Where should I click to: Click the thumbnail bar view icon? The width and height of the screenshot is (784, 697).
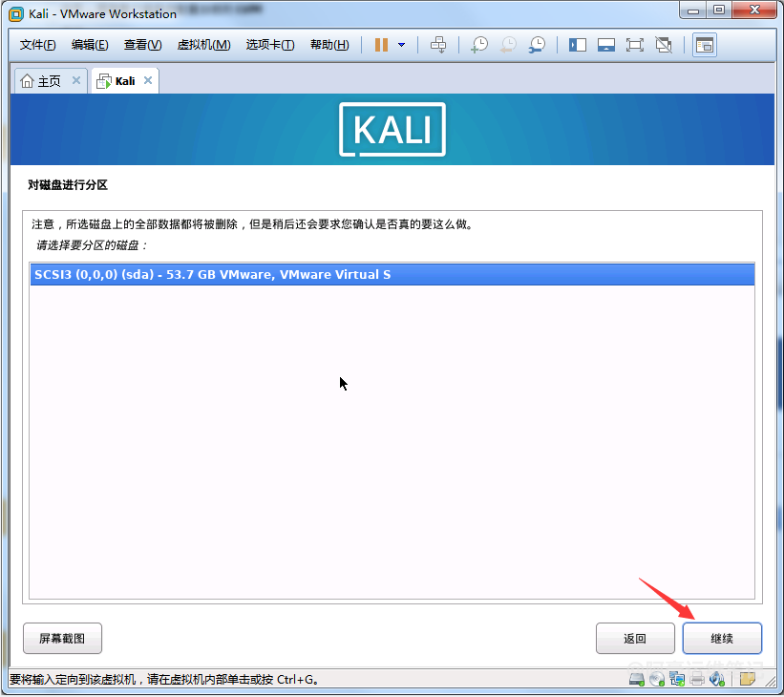pos(605,45)
